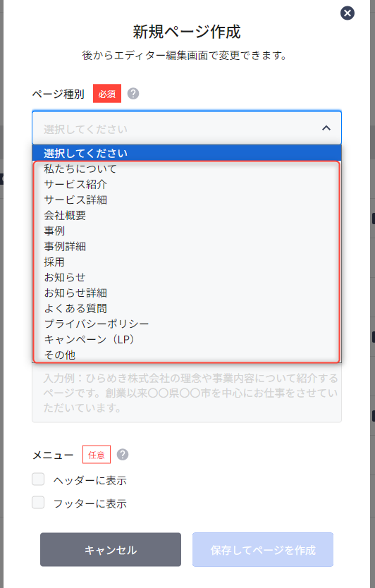Image resolution: width=375 pixels, height=588 pixels.
Task: Select サービス紹介 option
Action: point(187,184)
